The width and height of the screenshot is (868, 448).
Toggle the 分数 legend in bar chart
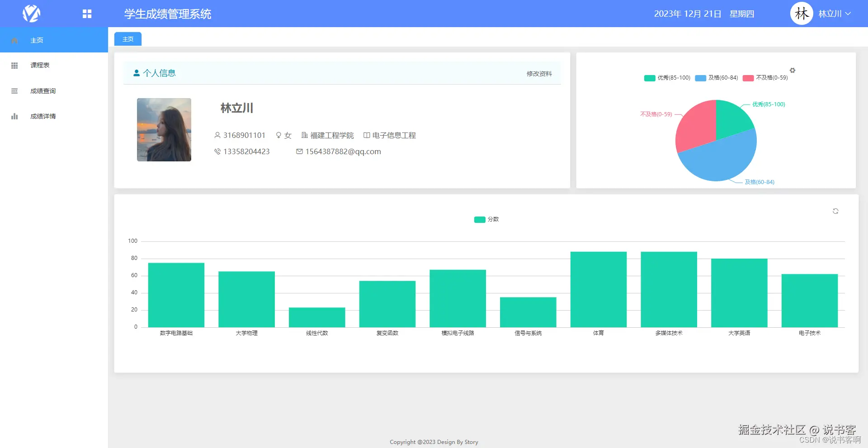coord(486,219)
